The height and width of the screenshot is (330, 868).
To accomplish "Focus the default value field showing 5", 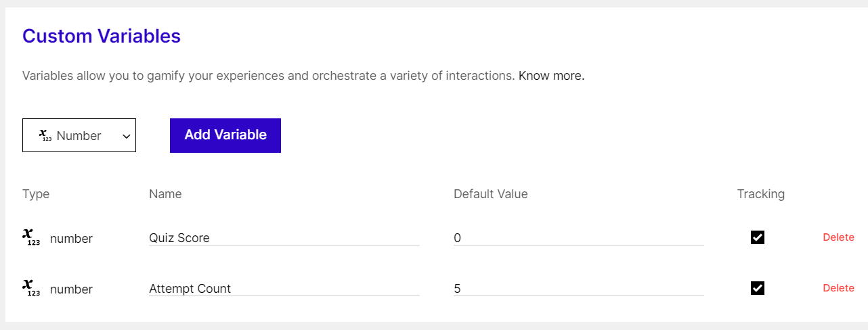I will 579,288.
